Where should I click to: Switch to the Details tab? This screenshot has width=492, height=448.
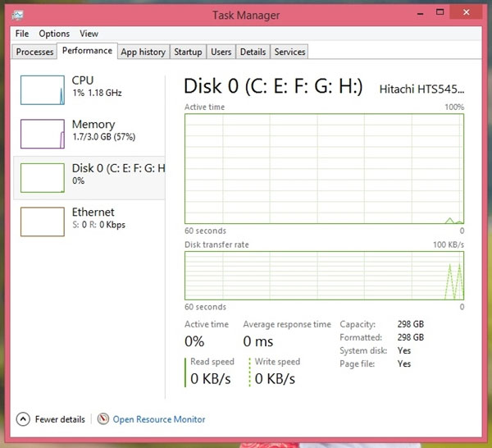coord(253,52)
